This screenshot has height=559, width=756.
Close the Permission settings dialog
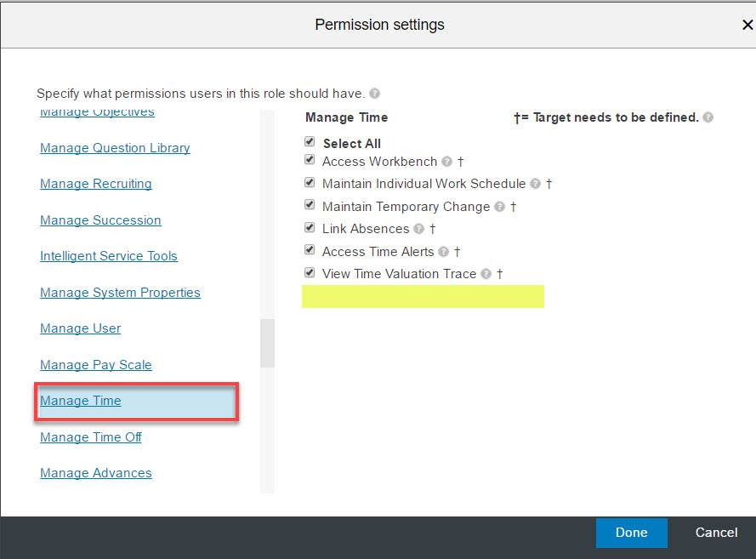click(747, 25)
